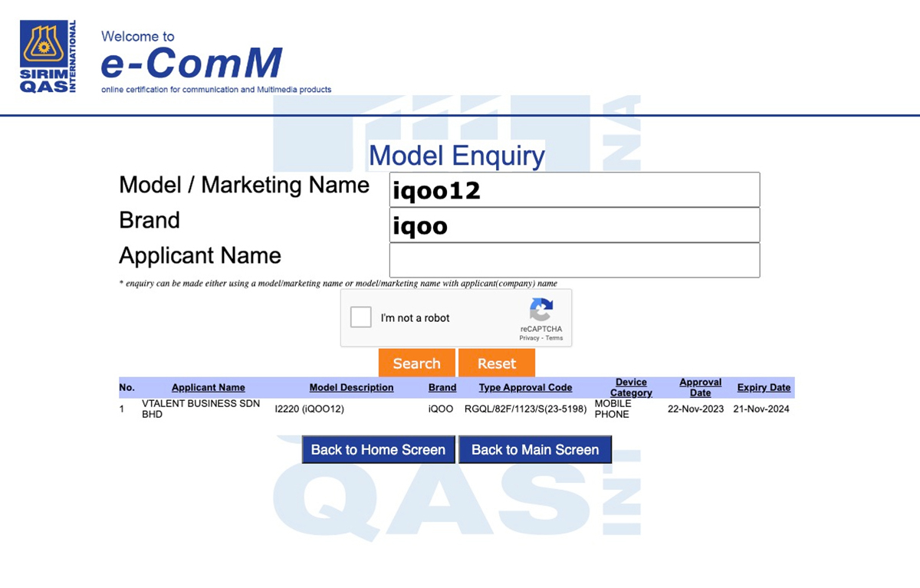The height and width of the screenshot is (588, 920).
Task: Click the Device Category column header
Action: pyautogui.click(x=631, y=388)
